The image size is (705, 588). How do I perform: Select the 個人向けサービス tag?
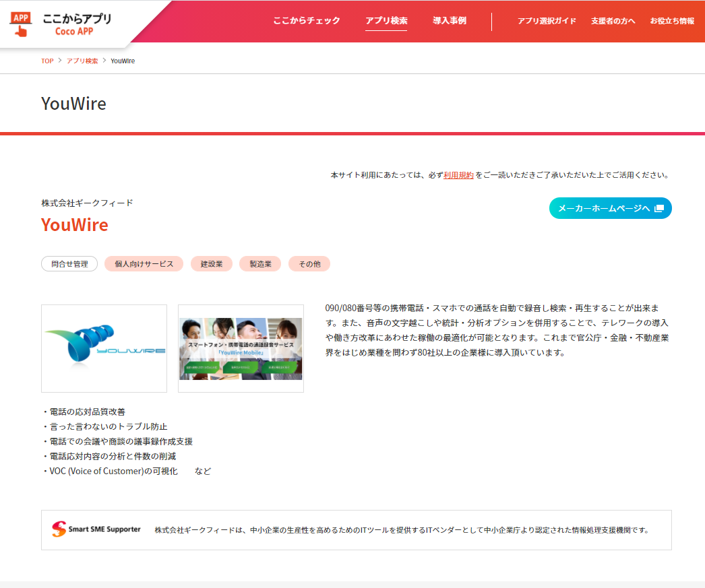click(x=144, y=263)
